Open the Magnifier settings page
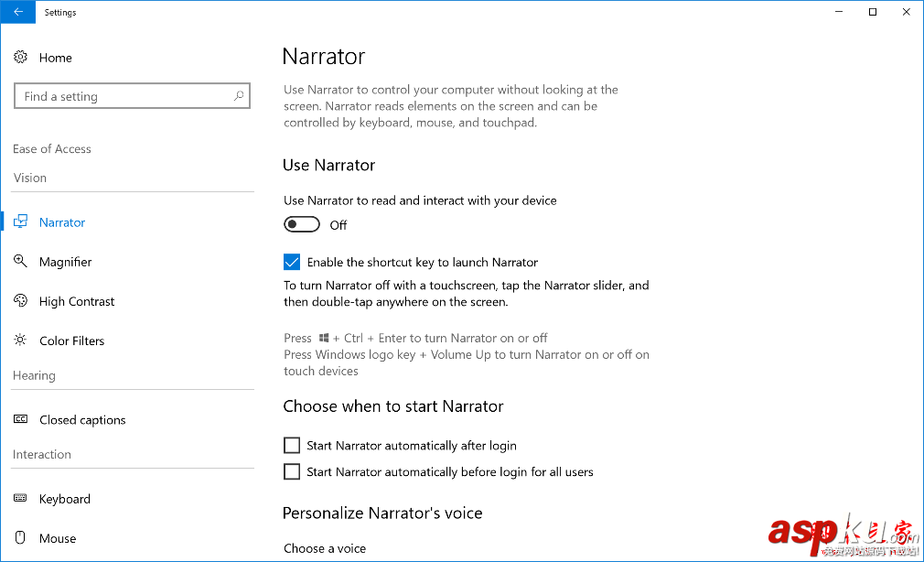Screen dimensions: 924x562 [66, 262]
